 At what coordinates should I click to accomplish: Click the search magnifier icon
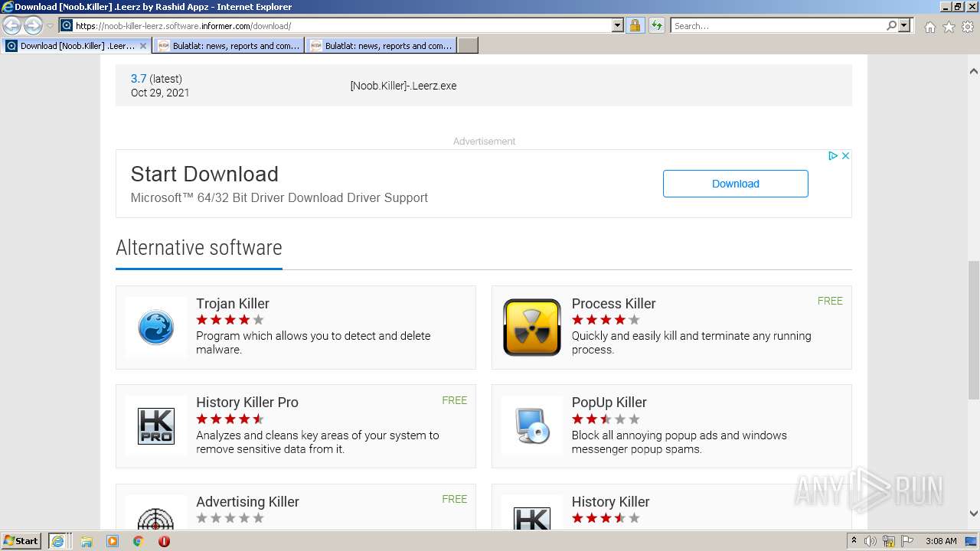coord(891,25)
